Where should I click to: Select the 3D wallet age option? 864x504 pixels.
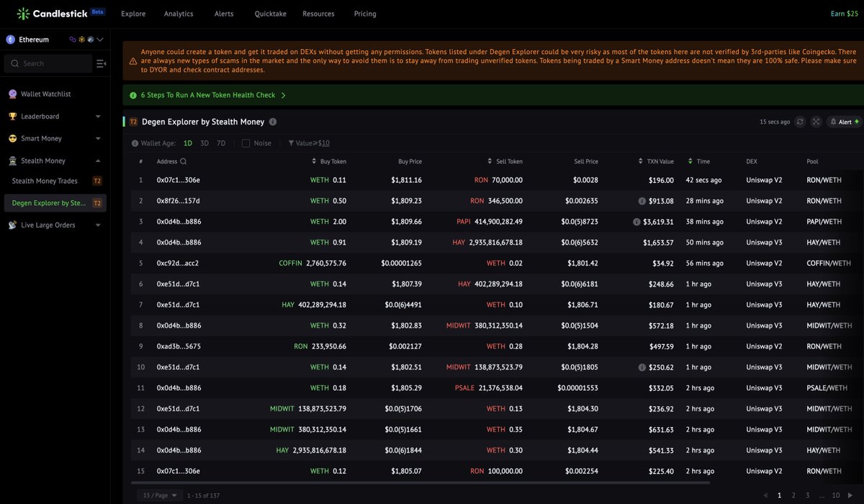(204, 143)
